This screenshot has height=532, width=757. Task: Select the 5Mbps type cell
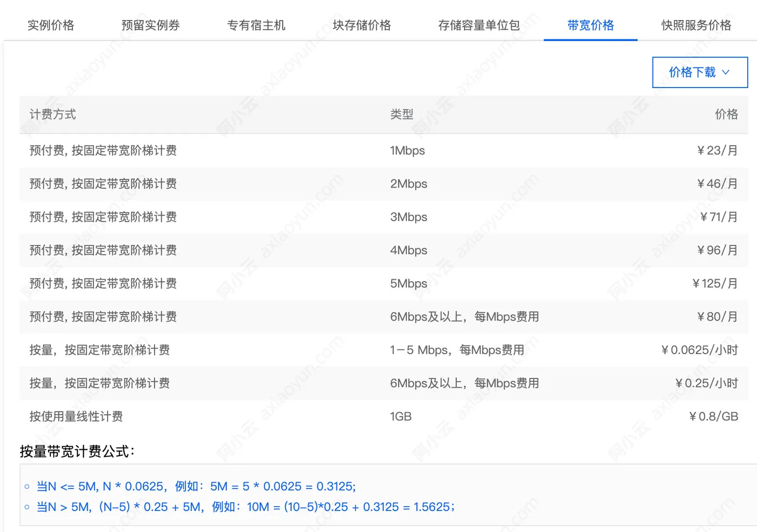[409, 284]
